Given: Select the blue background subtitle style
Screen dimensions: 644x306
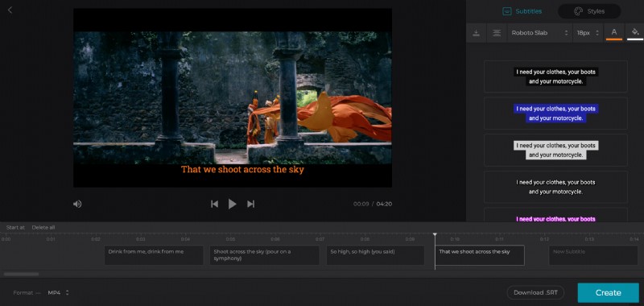Looking at the screenshot, I should point(555,114).
